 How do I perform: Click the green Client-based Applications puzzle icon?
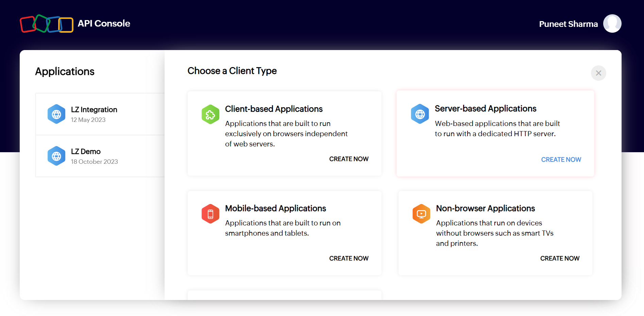210,114
